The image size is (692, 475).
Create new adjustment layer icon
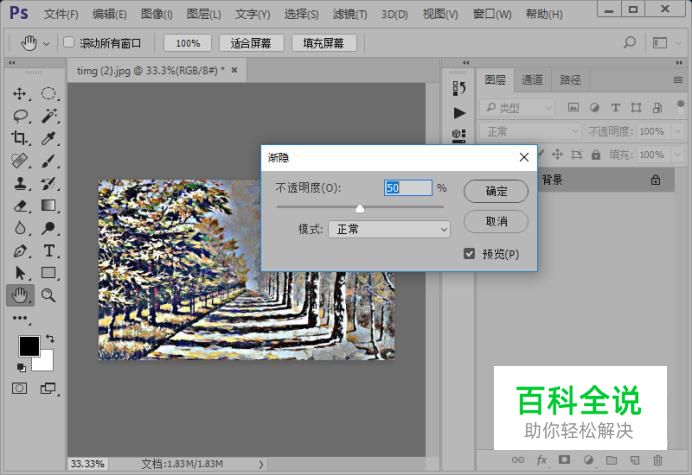(588, 460)
